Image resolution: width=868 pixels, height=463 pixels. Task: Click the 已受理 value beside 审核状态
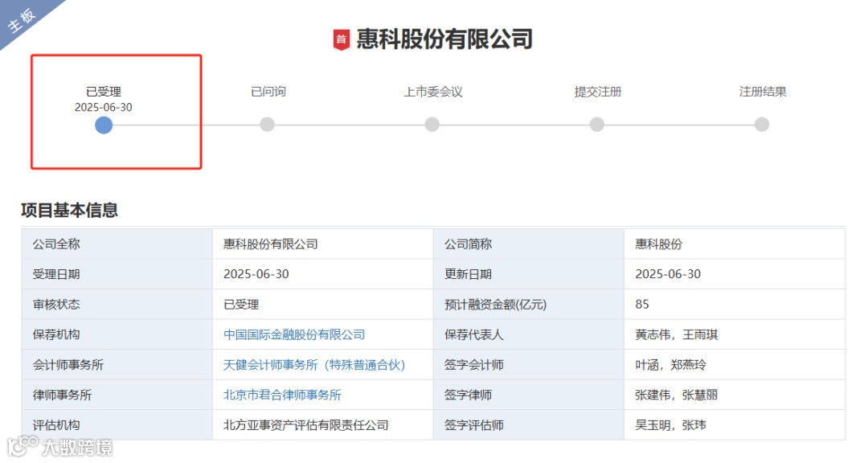(x=241, y=305)
